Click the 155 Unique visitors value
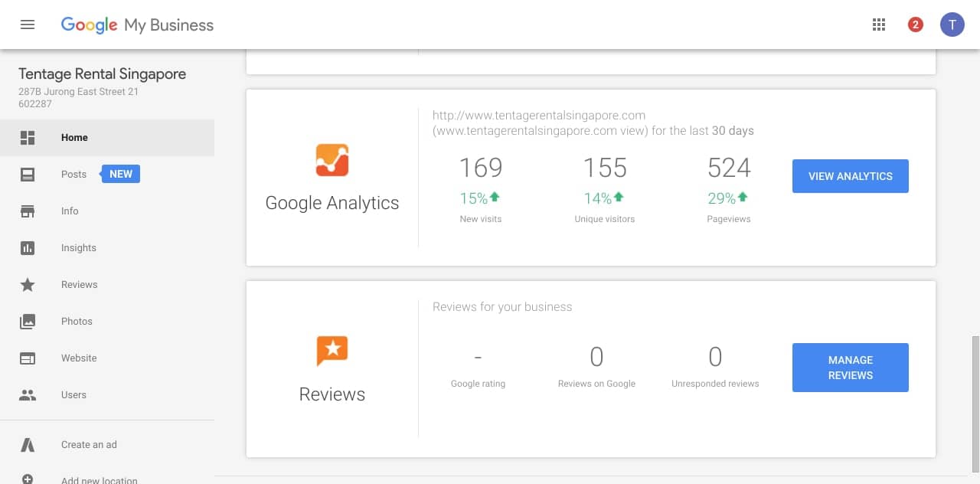Viewport: 980px width, 484px height. pyautogui.click(x=605, y=168)
